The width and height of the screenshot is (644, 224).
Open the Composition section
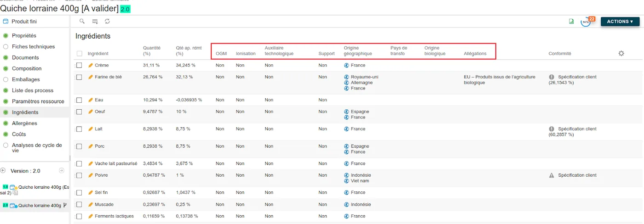pos(27,68)
